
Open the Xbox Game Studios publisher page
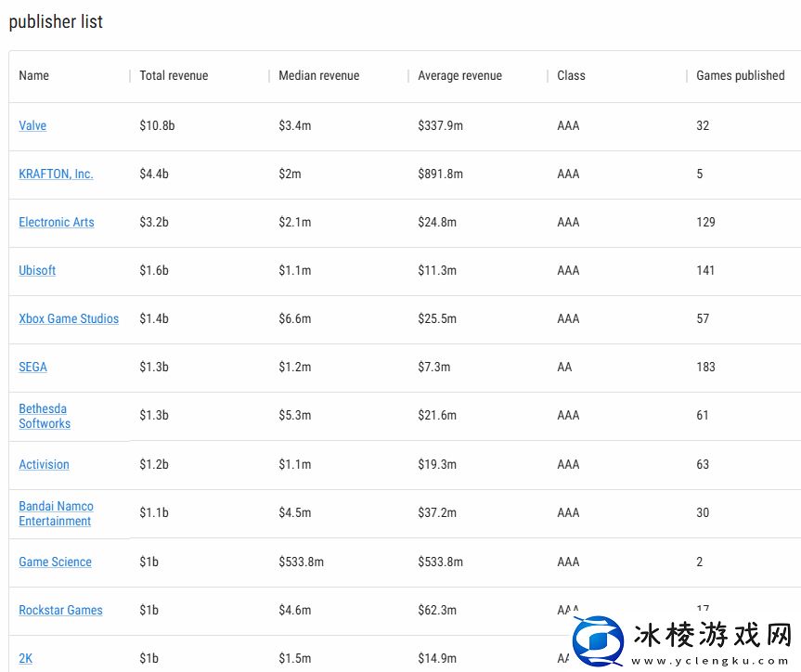tap(68, 318)
